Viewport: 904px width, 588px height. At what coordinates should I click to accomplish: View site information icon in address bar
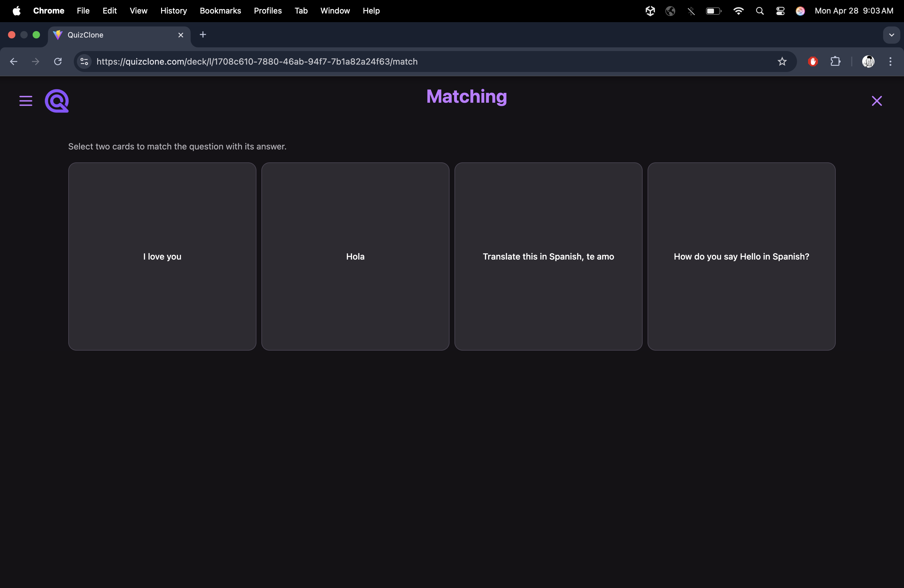(x=84, y=62)
